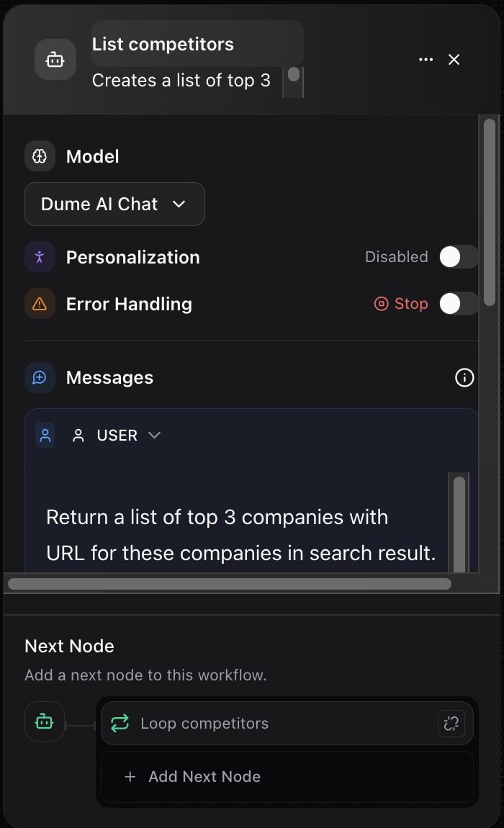Screen dimensions: 504x828
Task: Open the Dume AI Chat model dropdown
Action: pyautogui.click(x=114, y=204)
